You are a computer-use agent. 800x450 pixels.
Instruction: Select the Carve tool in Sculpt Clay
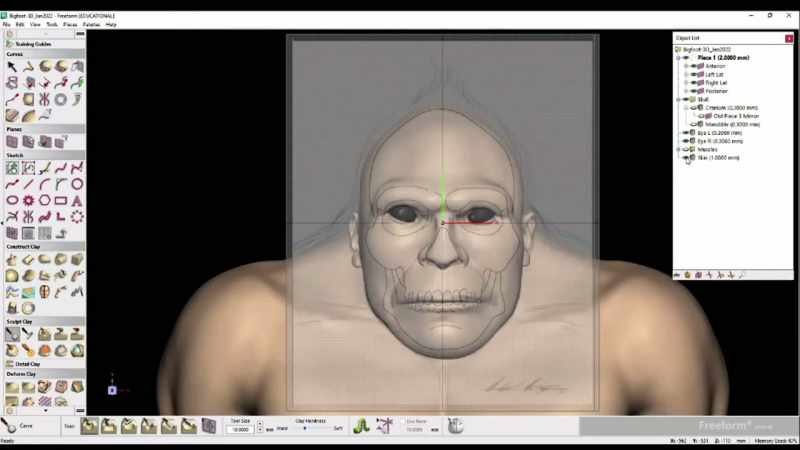coord(12,334)
